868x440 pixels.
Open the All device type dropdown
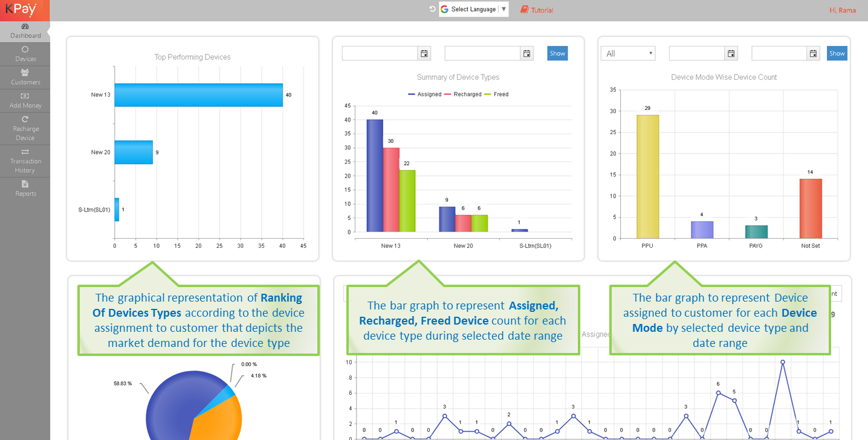(x=628, y=53)
